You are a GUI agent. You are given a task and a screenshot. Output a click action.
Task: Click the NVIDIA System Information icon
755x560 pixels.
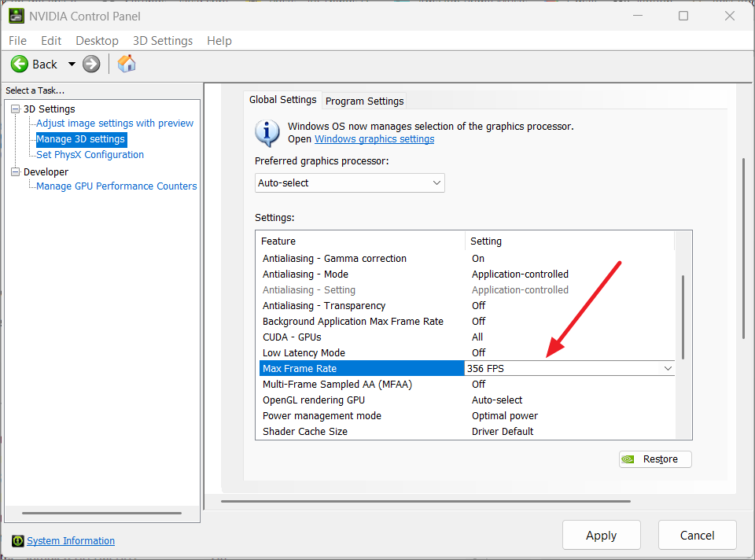coord(18,541)
